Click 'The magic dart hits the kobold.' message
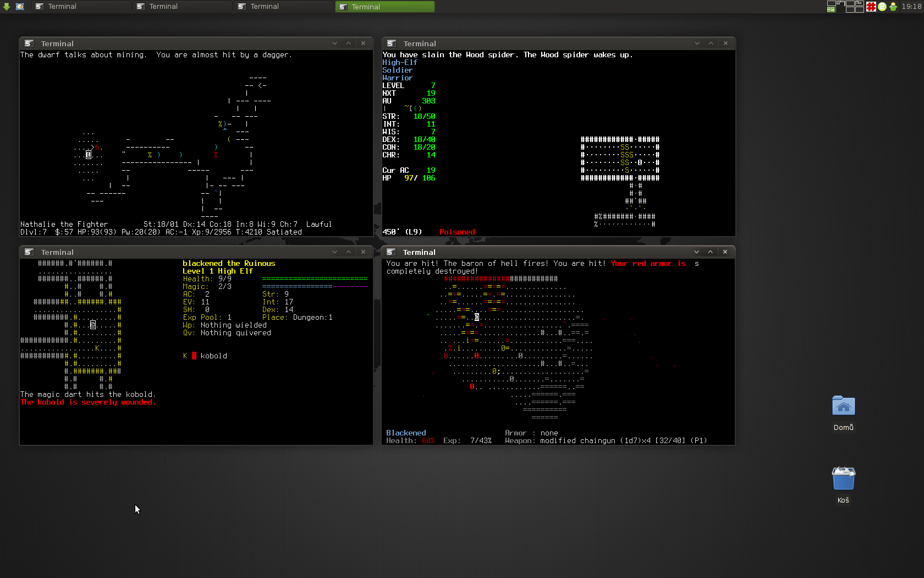 (88, 395)
